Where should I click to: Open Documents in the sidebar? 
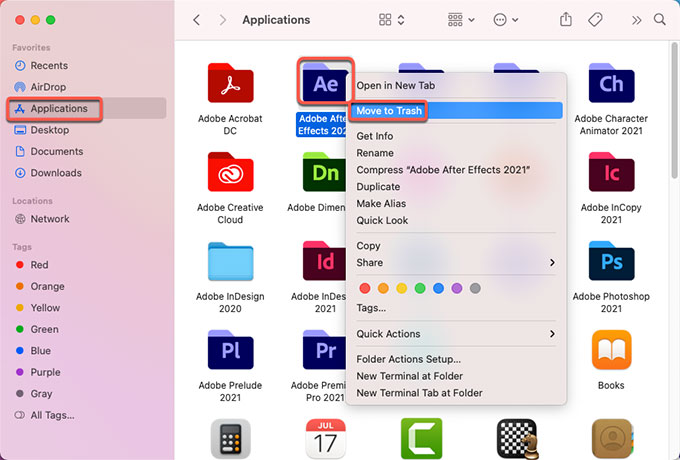pos(87,151)
